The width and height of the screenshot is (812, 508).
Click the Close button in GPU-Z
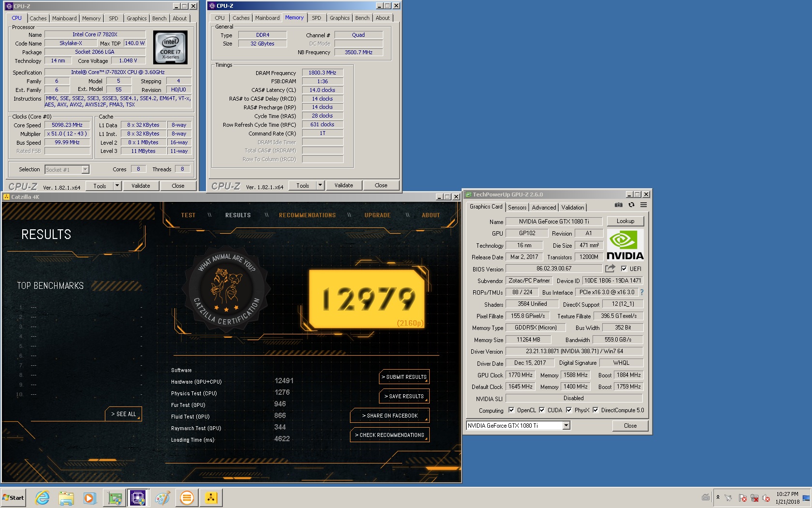[x=630, y=426]
